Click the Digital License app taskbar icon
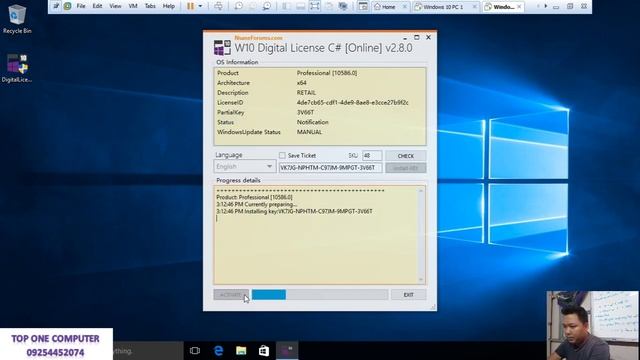This screenshot has height=360, width=640. click(287, 351)
